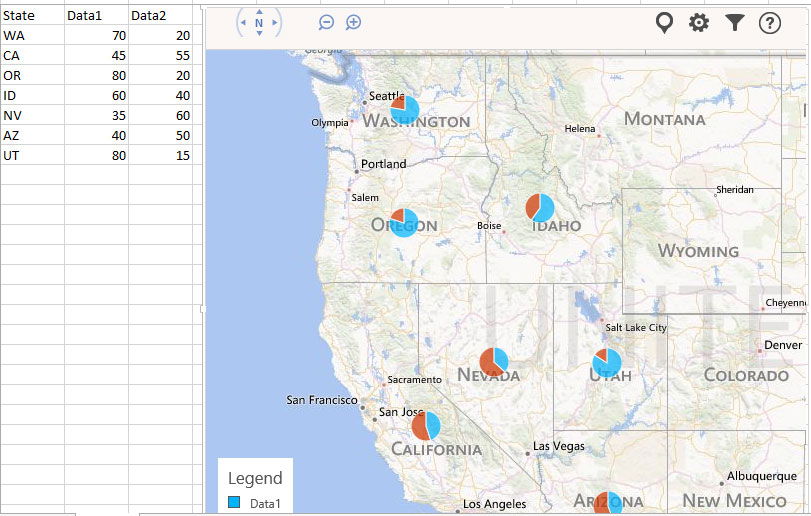Open the gear settings icon
This screenshot has height=516, width=811.
[699, 23]
